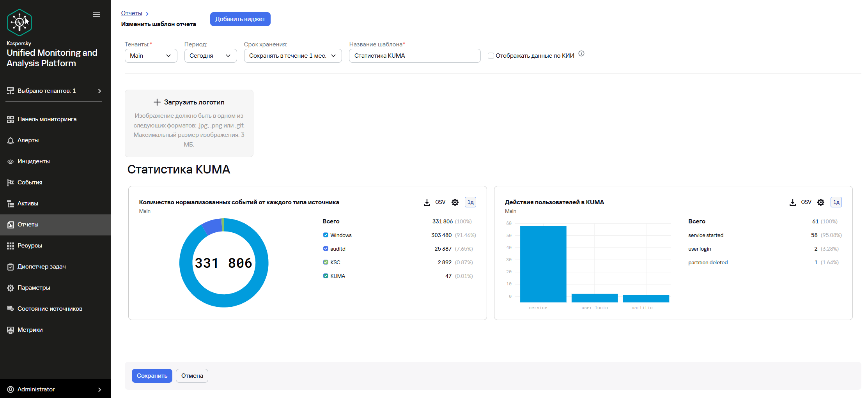This screenshot has width=868, height=398.
Task: Export normalized events widget as CSV
Action: [x=440, y=202]
